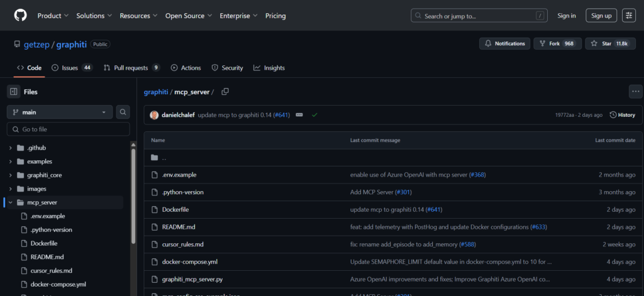This screenshot has height=296, width=644.
Task: Open the Issues tab
Action: click(72, 68)
